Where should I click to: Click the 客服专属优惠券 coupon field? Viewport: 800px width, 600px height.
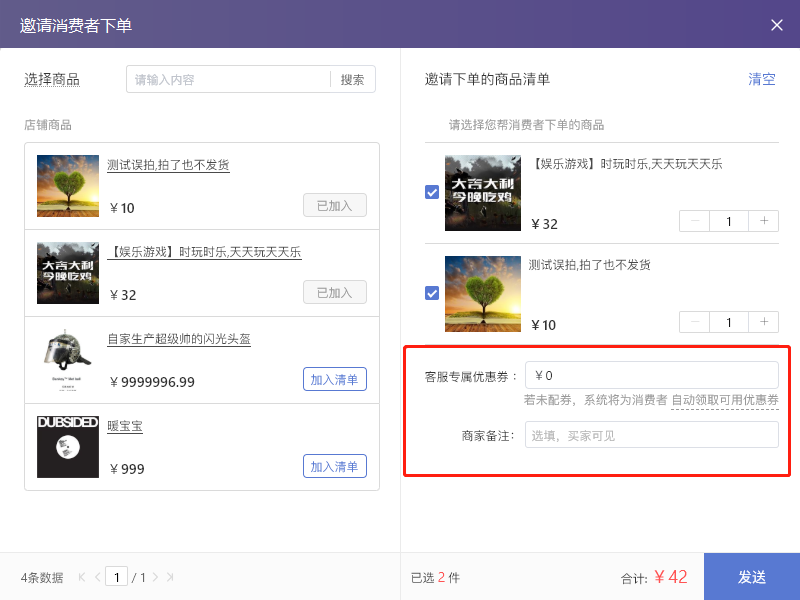coord(652,376)
